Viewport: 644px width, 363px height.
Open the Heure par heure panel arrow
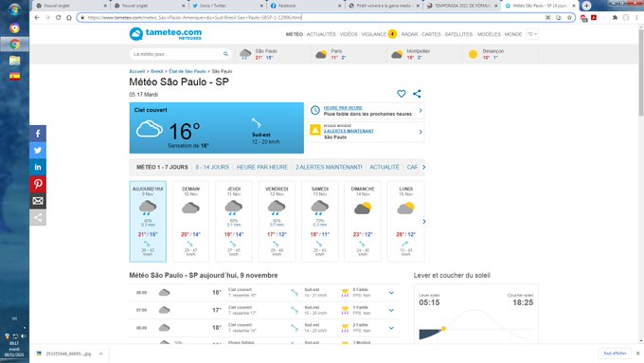[x=420, y=111]
